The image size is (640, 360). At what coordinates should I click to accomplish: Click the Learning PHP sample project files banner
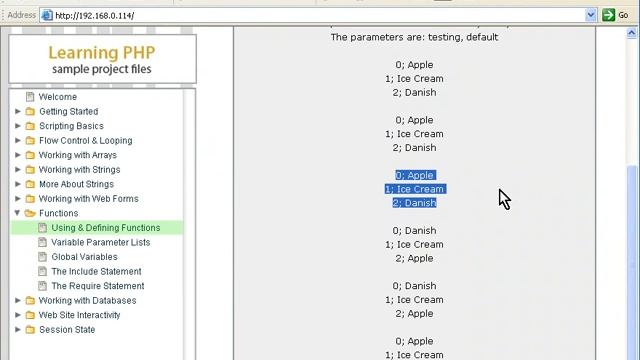pyautogui.click(x=102, y=59)
